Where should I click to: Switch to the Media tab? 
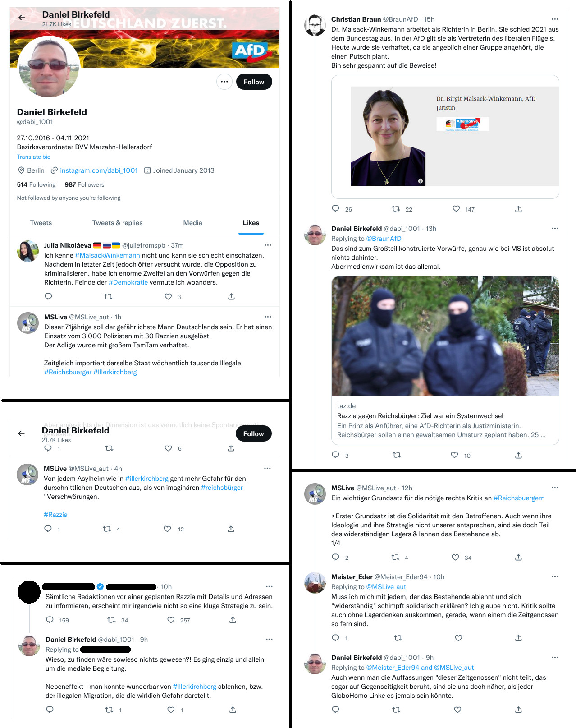[x=192, y=223]
